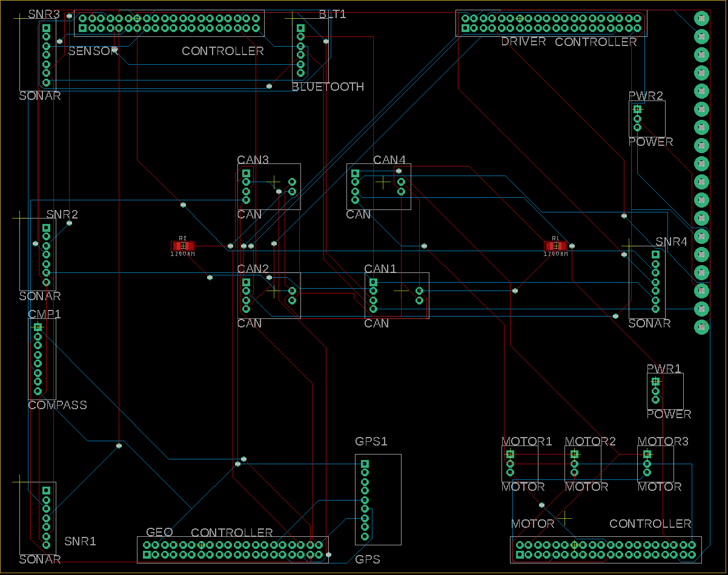The height and width of the screenshot is (575, 728).
Task: Click the GPS1 designator label
Action: pos(371,441)
